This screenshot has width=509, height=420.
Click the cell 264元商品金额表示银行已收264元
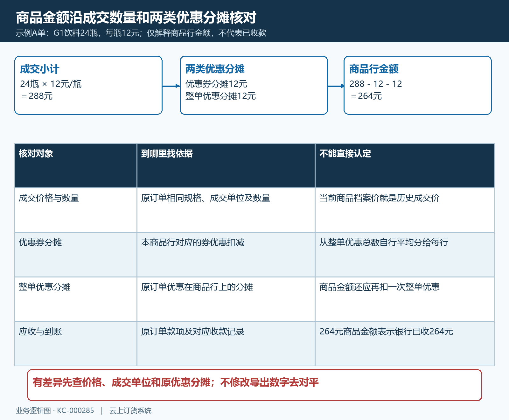pos(405,344)
